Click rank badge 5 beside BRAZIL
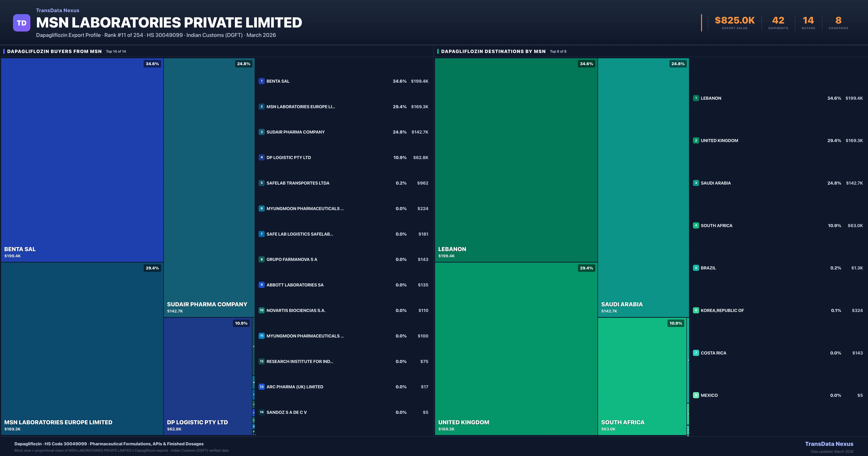Viewport: 868px width, 456px height. pyautogui.click(x=696, y=268)
